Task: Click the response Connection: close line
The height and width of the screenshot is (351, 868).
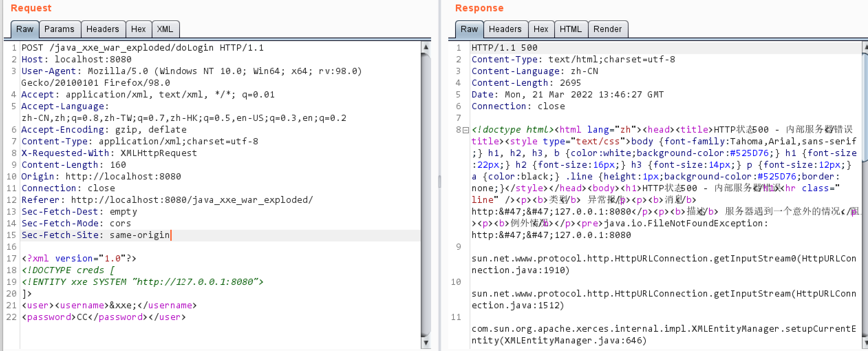Action: pos(518,106)
